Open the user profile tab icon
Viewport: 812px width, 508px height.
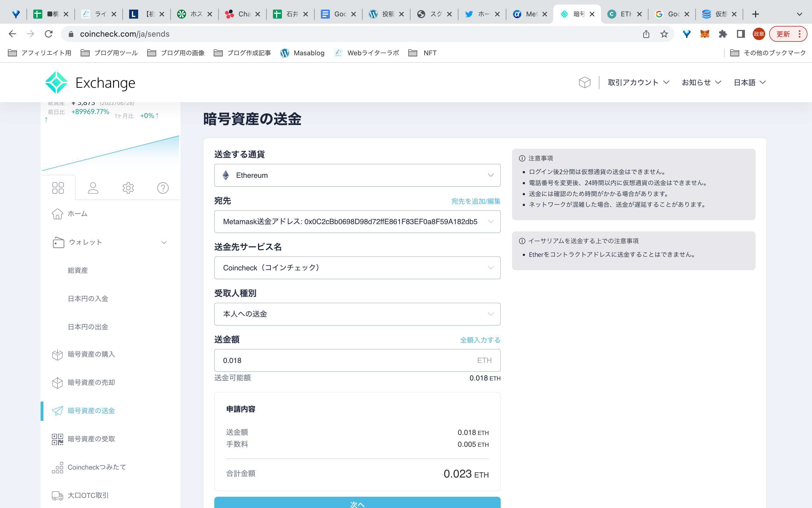[x=93, y=188]
